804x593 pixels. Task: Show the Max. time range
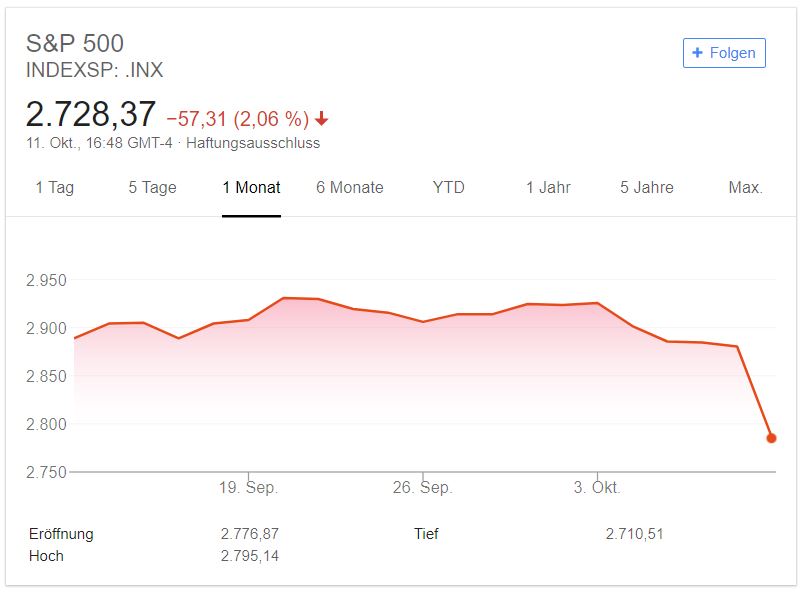(x=746, y=187)
